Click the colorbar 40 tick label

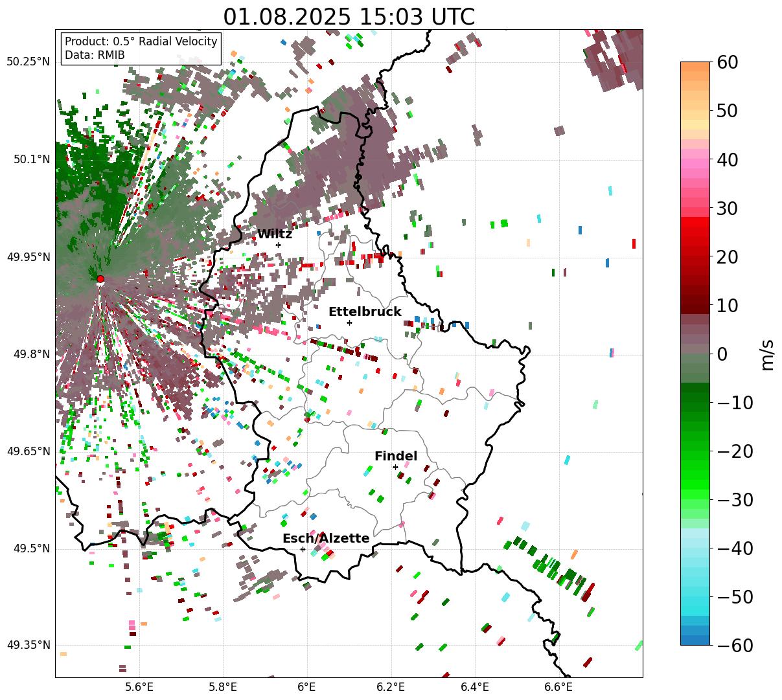coord(727,159)
